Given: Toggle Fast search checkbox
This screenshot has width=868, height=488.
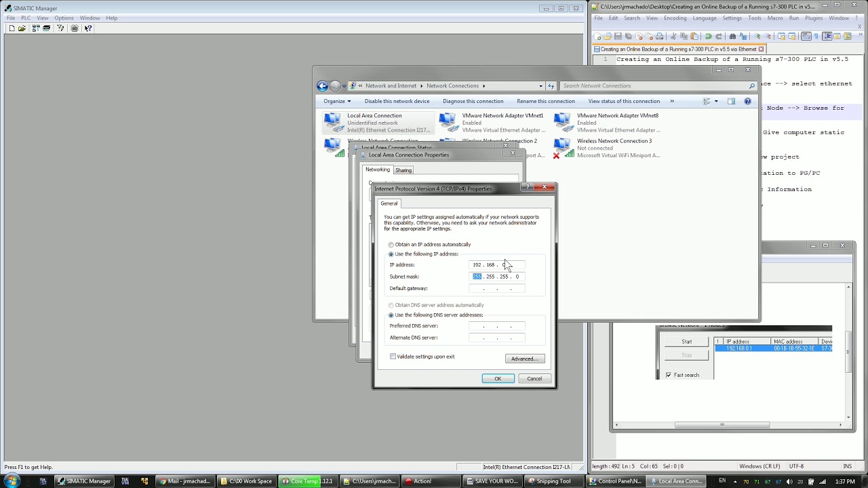Looking at the screenshot, I should click(x=669, y=375).
